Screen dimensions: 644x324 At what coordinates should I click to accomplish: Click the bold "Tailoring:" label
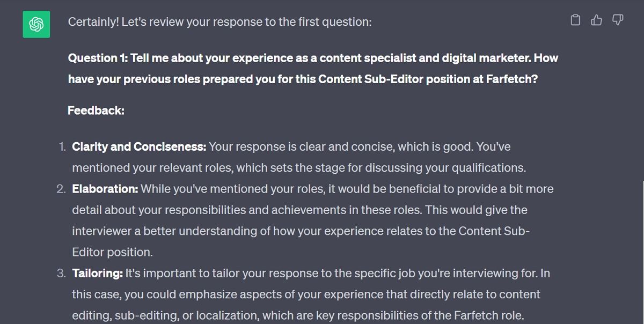[x=98, y=273]
